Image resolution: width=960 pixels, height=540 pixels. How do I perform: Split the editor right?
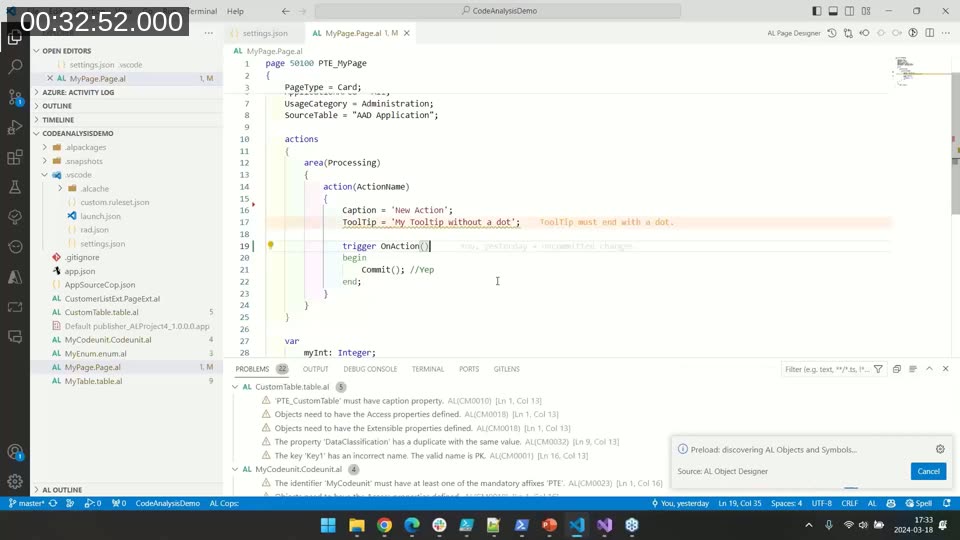pos(929,33)
